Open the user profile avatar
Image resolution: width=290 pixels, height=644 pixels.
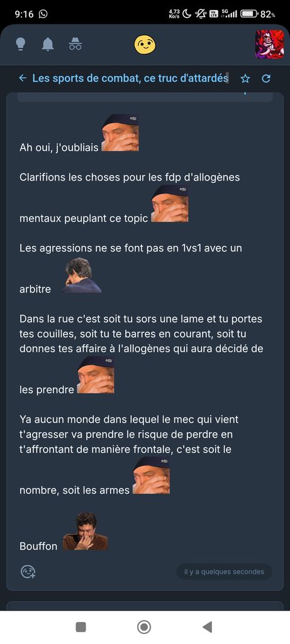point(269,45)
